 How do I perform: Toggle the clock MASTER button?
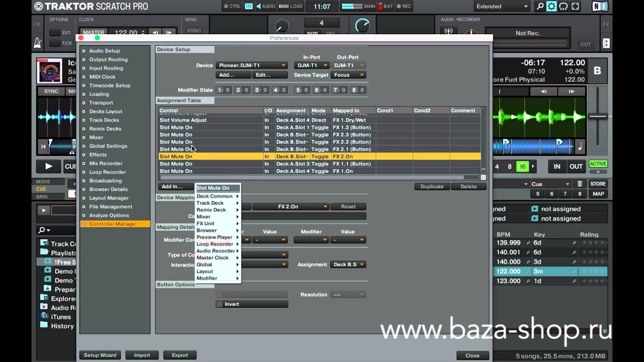[x=94, y=32]
